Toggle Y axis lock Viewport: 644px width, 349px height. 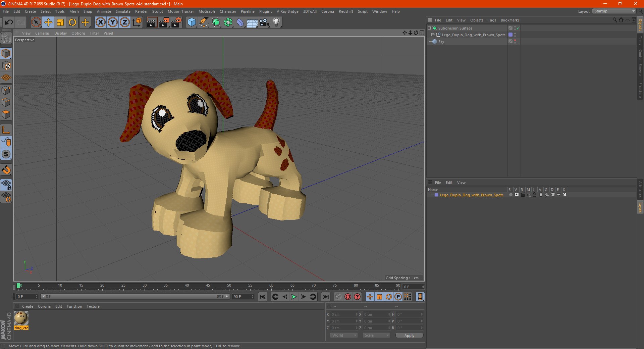click(113, 22)
